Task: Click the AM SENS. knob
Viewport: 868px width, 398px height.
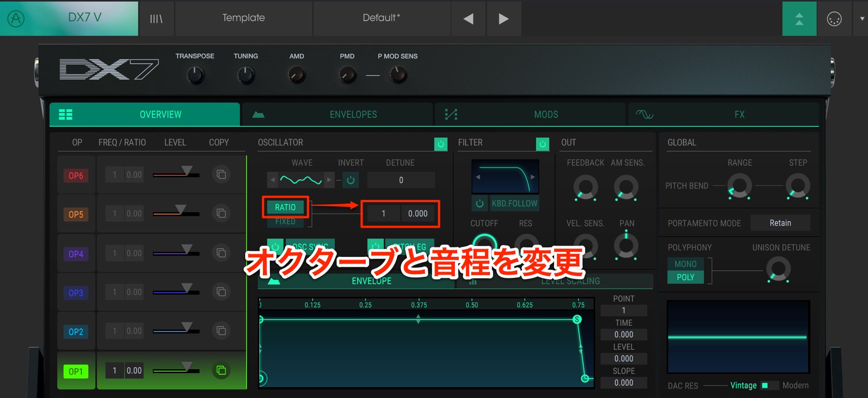Action: click(x=626, y=187)
